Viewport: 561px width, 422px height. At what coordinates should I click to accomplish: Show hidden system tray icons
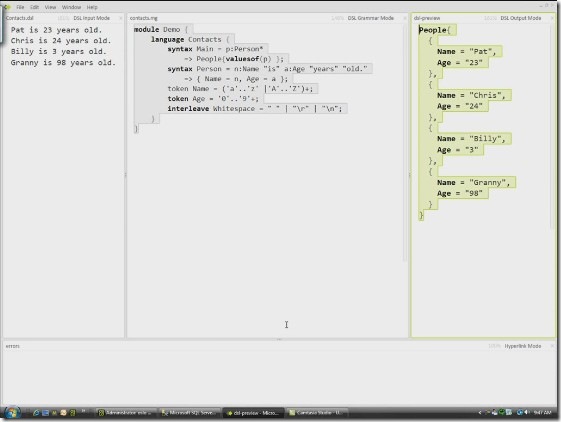pyautogui.click(x=480, y=413)
